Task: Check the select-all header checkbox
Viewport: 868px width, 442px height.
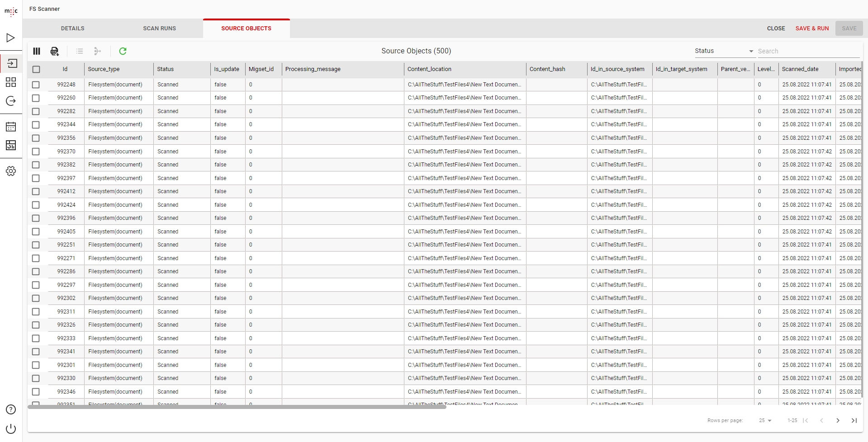Action: [x=36, y=69]
